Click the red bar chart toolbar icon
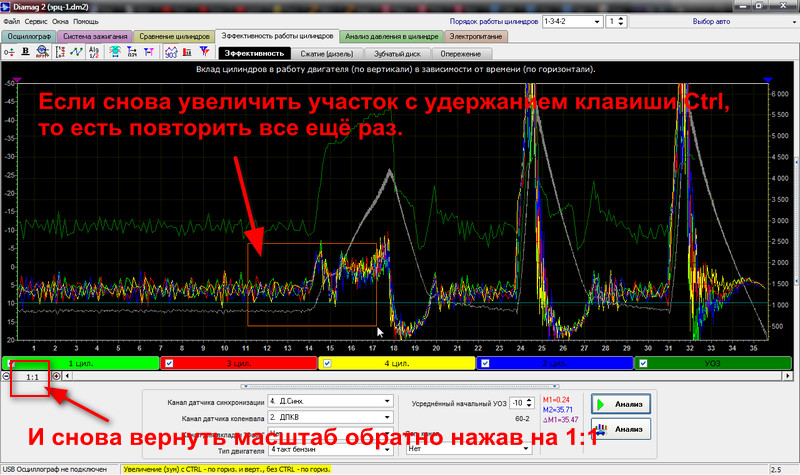Screen dimensions: 800x475 (x=187, y=52)
